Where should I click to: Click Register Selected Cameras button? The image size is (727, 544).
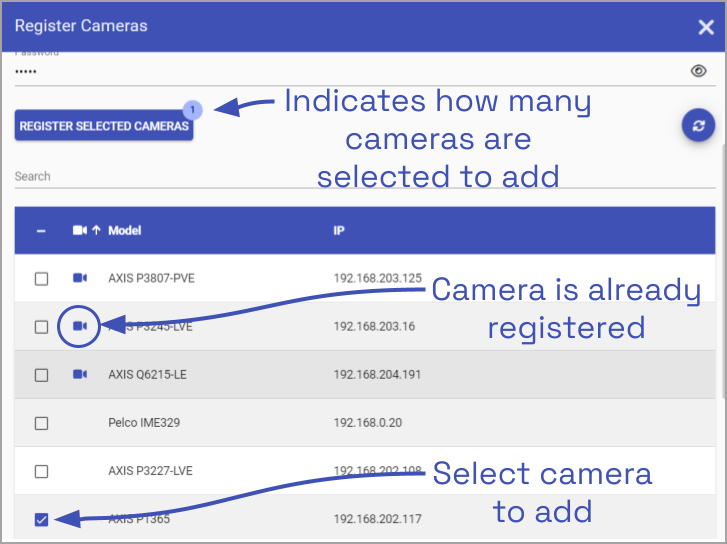pos(104,126)
